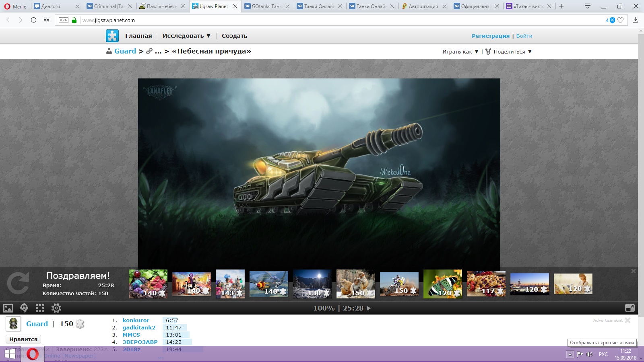Click the Jigsaw Planet logo icon

pyautogui.click(x=112, y=36)
